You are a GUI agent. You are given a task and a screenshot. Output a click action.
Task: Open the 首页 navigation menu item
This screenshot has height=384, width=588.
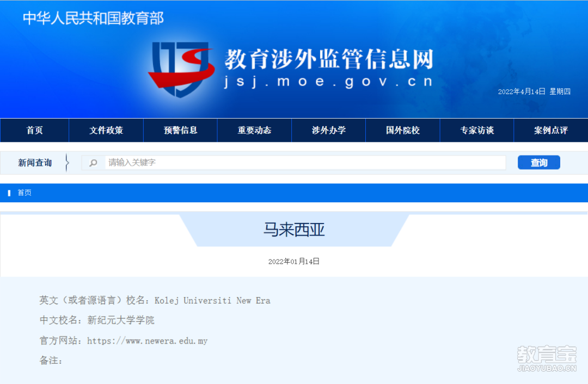[x=34, y=131]
